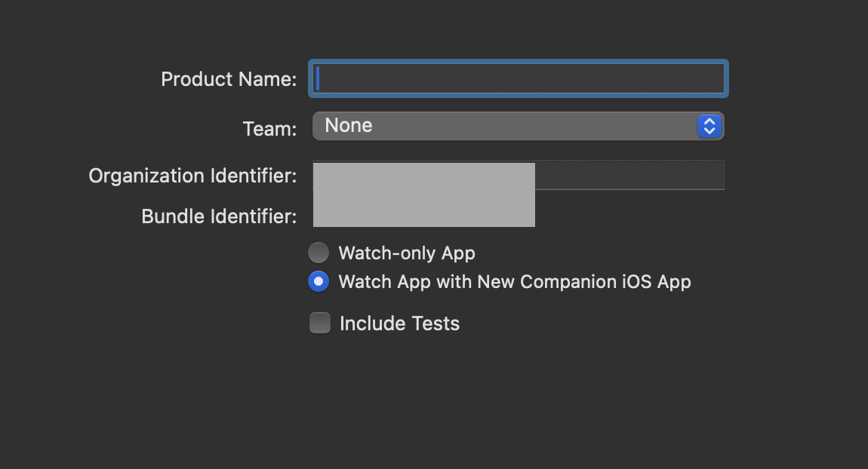The height and width of the screenshot is (469, 868).
Task: Select Watch App with New Companion iOS App
Action: point(319,281)
